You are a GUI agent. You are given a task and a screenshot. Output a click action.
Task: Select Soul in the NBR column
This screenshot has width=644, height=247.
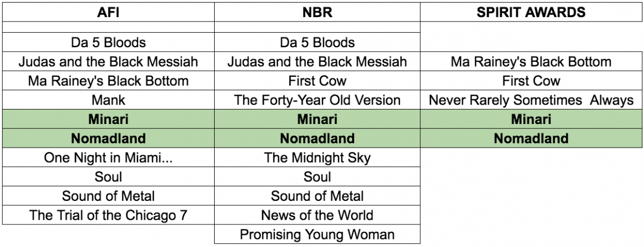[317, 177]
